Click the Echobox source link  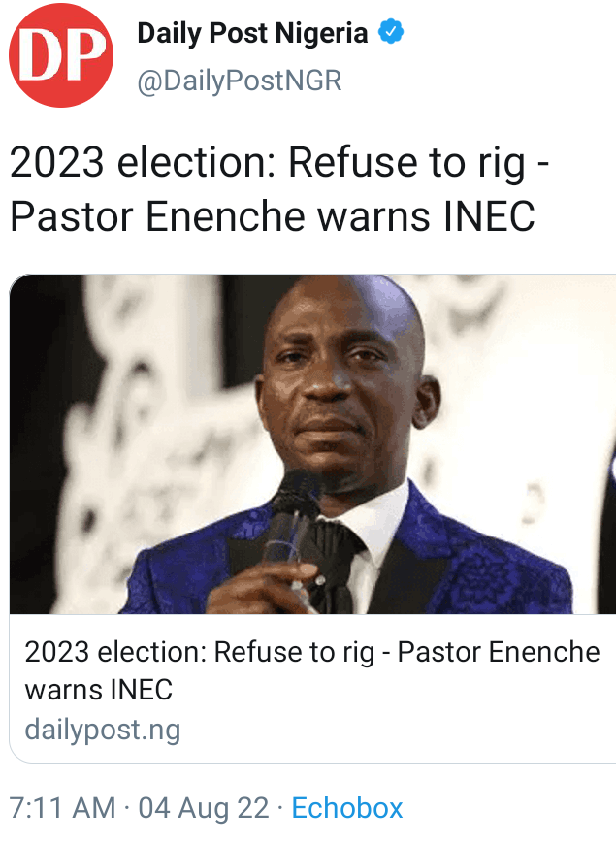click(347, 808)
